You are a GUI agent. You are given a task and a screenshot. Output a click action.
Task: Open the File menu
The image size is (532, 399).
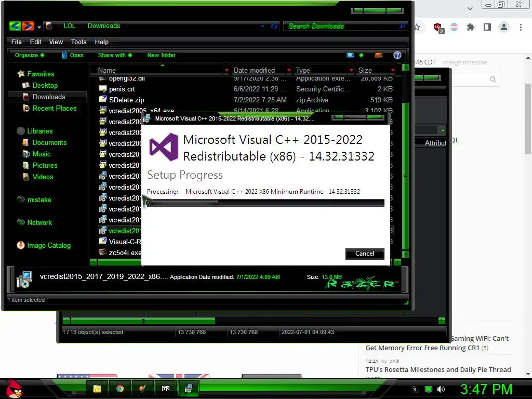click(x=16, y=42)
